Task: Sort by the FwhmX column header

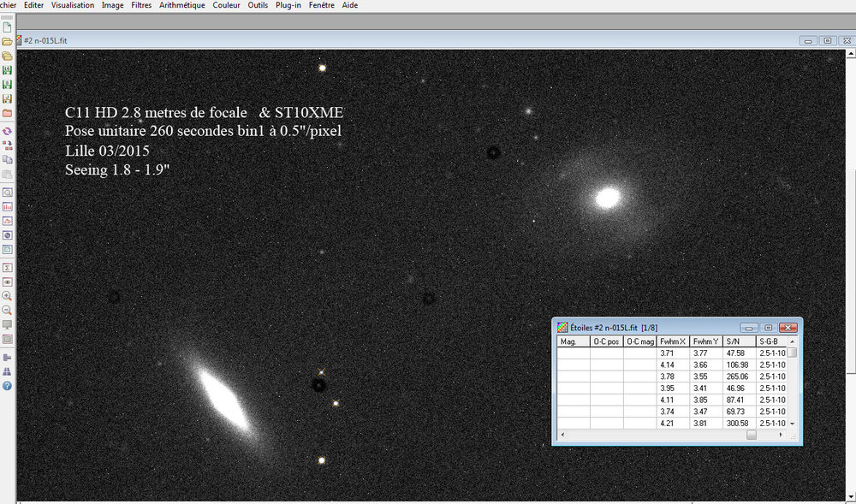Action: 673,341
